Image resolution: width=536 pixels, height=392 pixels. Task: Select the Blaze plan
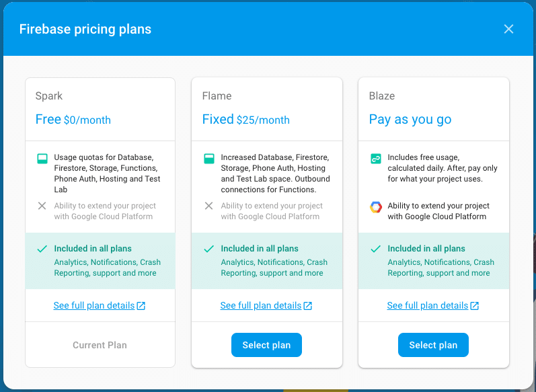pyautogui.click(x=433, y=345)
